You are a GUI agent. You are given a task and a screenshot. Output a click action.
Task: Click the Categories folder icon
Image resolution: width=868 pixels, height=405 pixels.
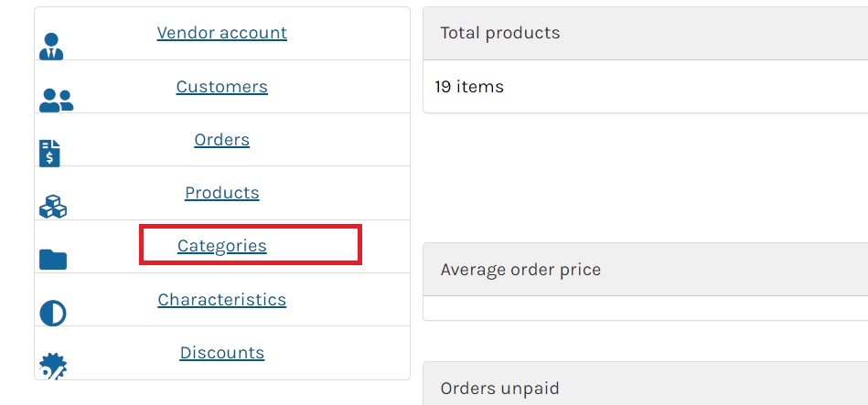click(52, 259)
